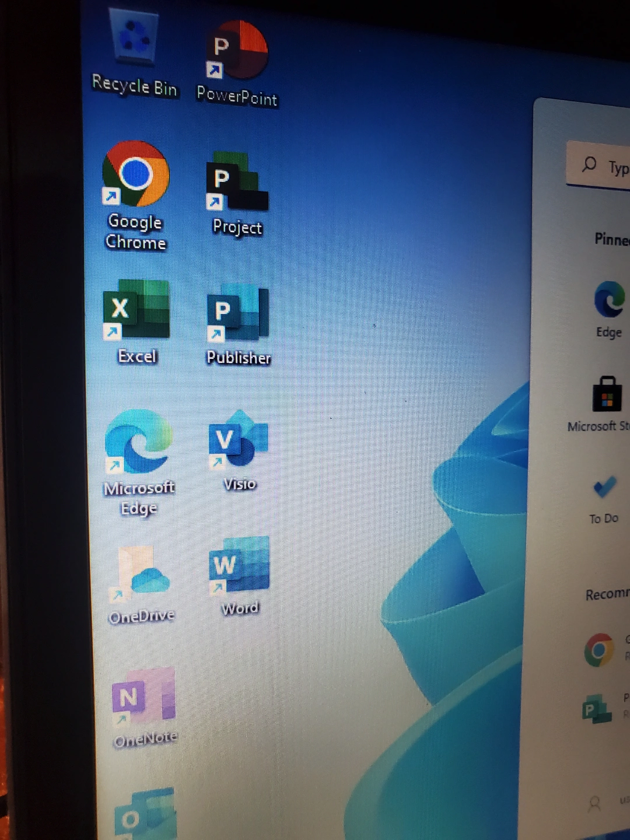Open pinned To Do app in Start menu
This screenshot has height=840, width=630.
(604, 500)
